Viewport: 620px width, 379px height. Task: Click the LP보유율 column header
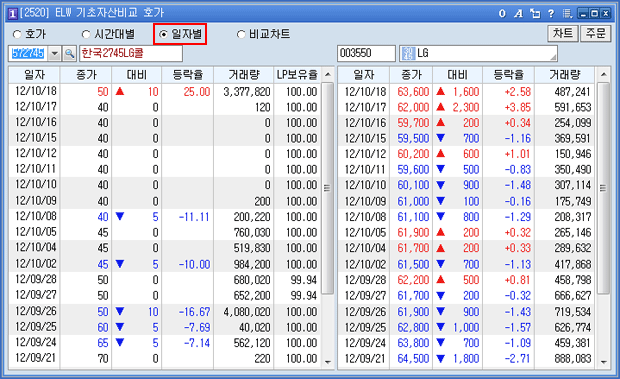297,74
